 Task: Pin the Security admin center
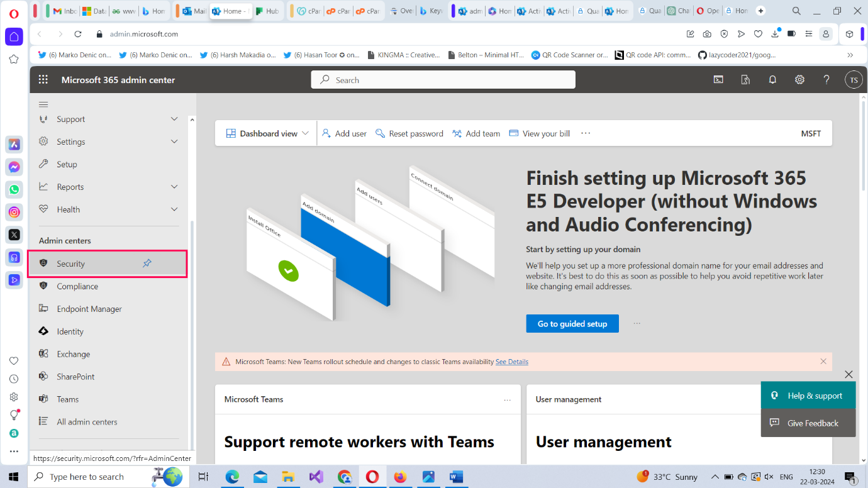[x=147, y=263]
